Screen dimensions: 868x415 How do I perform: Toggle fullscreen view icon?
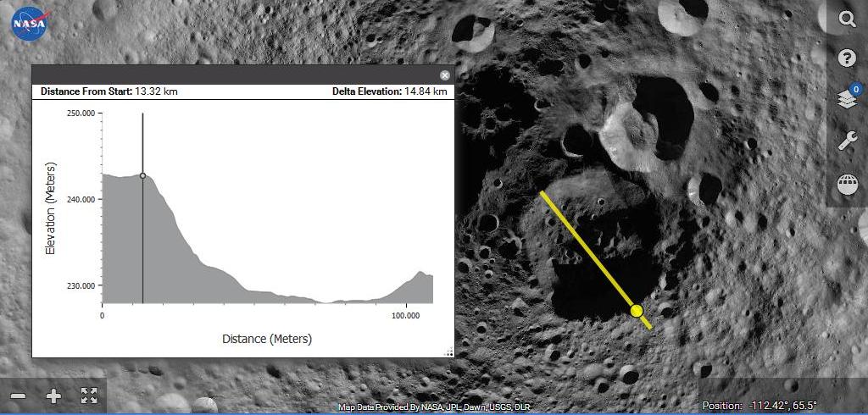tap(89, 396)
